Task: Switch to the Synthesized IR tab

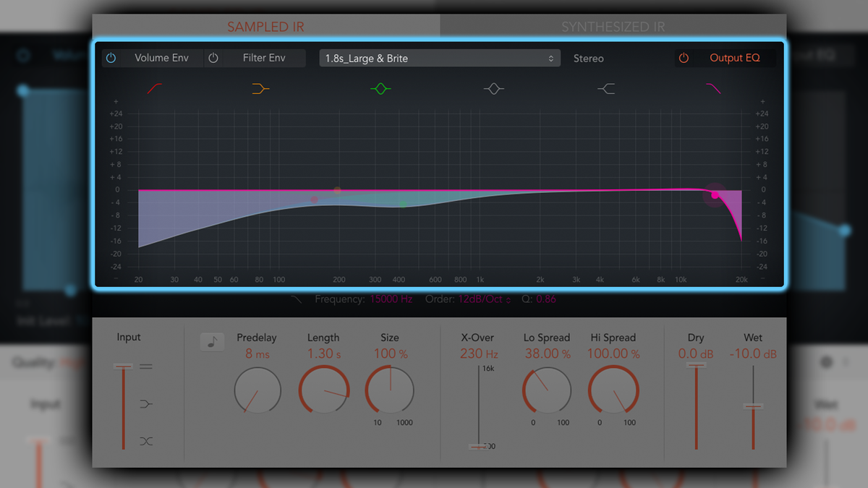Action: (613, 25)
